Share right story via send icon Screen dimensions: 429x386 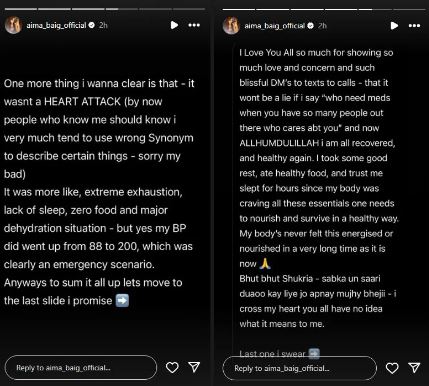coord(414,367)
